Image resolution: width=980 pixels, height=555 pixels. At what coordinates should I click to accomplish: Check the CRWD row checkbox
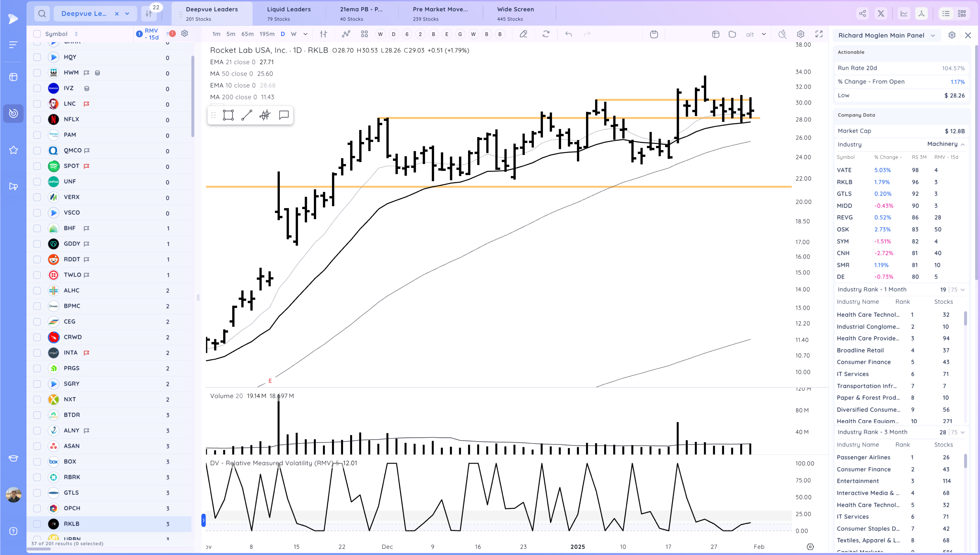[37, 337]
